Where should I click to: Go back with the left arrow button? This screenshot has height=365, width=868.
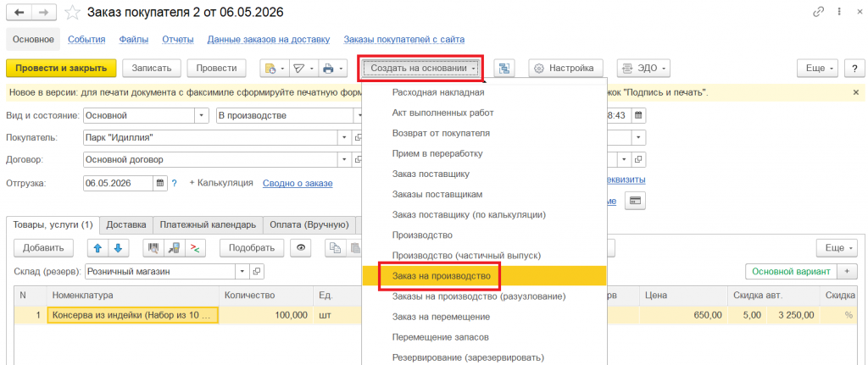coord(17,11)
